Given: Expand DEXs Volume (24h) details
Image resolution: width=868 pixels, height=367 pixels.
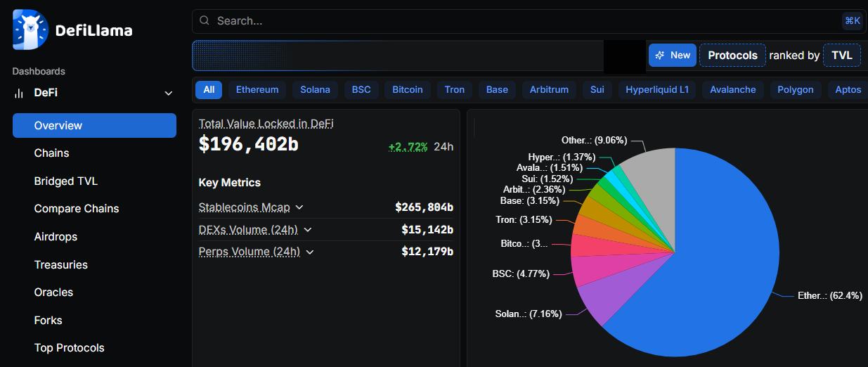Looking at the screenshot, I should click(x=307, y=230).
